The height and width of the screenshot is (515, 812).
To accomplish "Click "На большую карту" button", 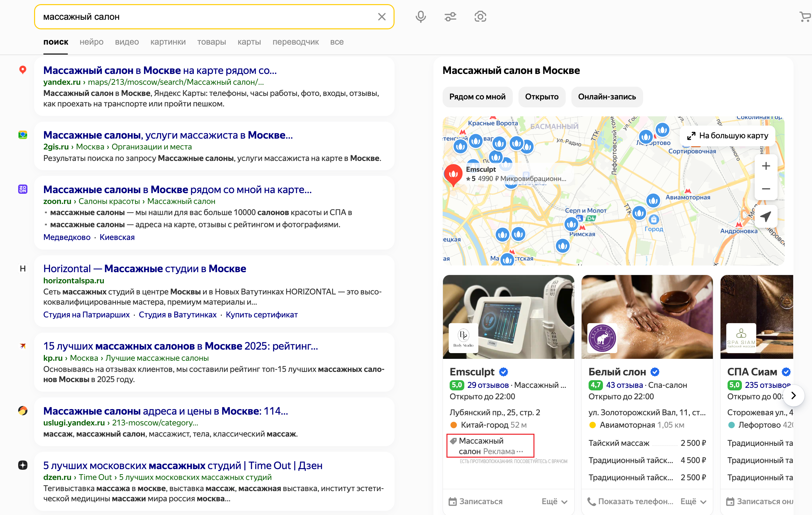I will (x=728, y=135).
